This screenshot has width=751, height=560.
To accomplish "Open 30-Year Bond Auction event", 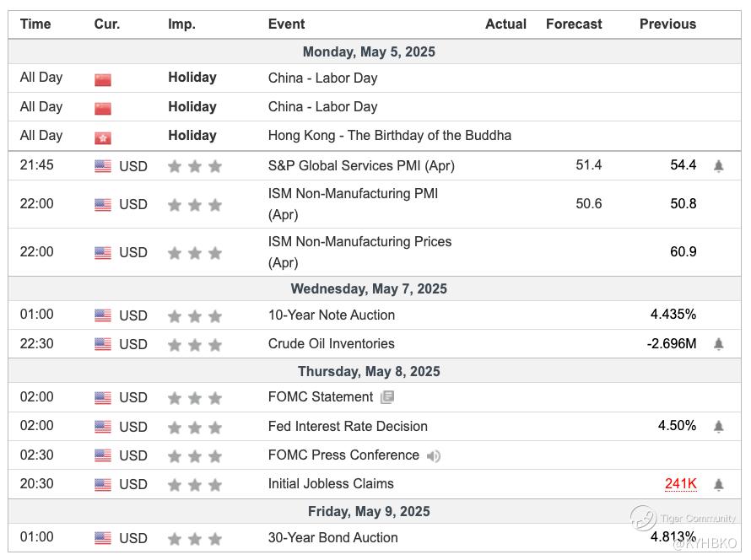I will 333,537.
